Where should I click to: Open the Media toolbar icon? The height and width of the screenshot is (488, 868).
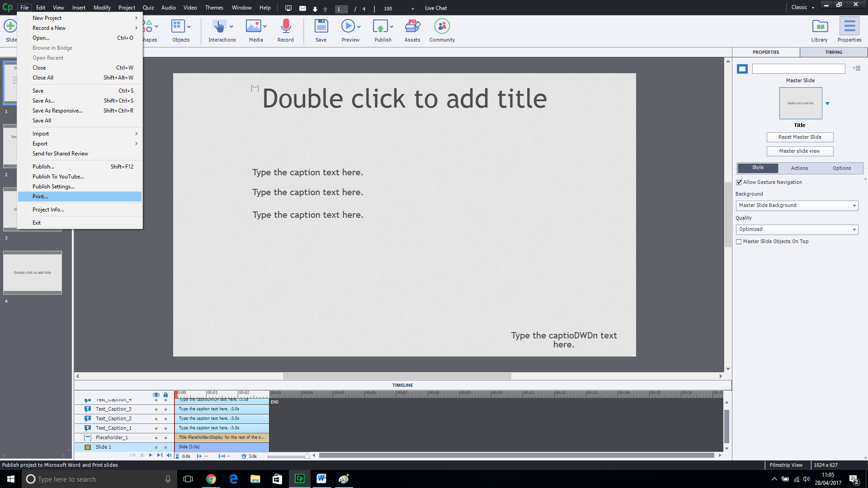[253, 27]
